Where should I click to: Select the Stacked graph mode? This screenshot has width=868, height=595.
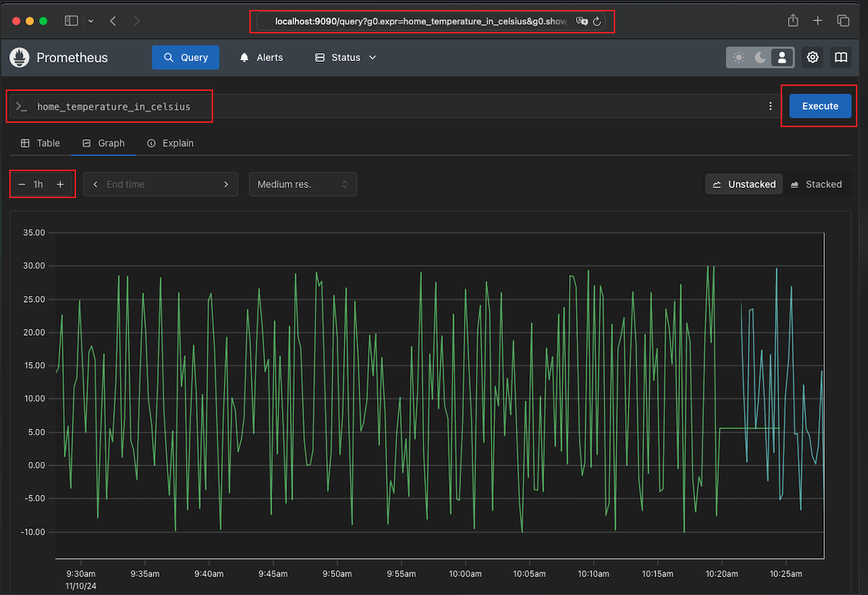816,184
